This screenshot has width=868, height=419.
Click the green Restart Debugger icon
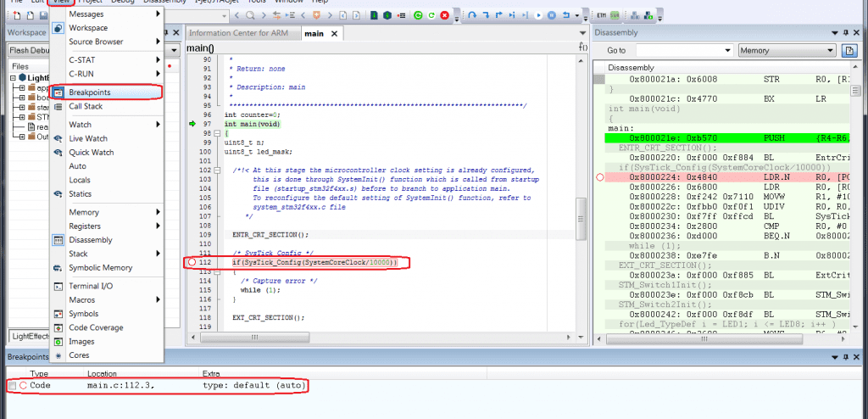click(418, 16)
